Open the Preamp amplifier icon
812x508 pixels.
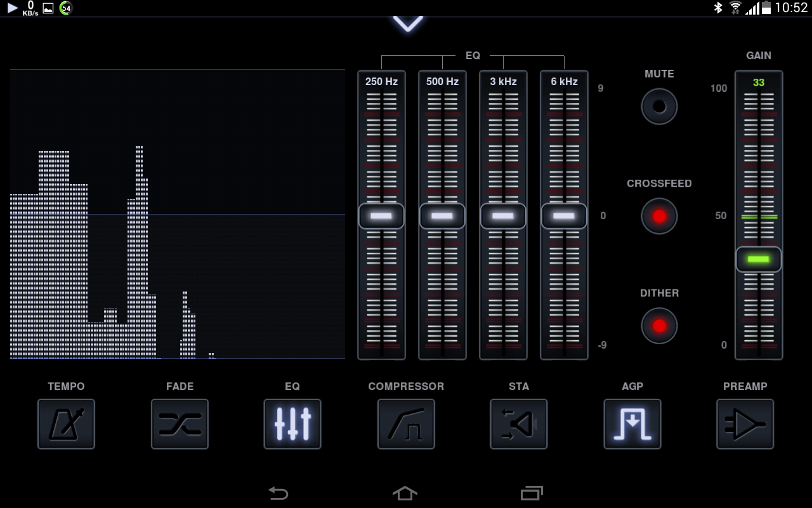tap(745, 424)
